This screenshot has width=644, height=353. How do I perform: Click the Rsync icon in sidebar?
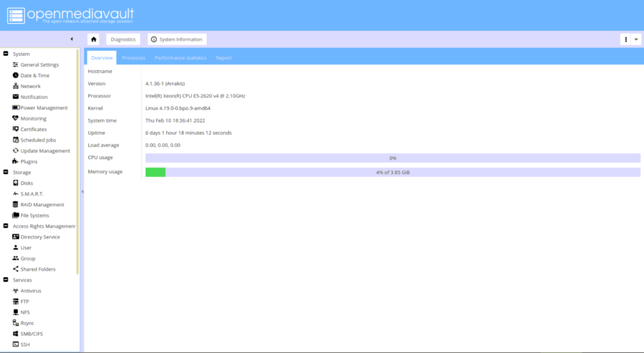click(x=16, y=323)
